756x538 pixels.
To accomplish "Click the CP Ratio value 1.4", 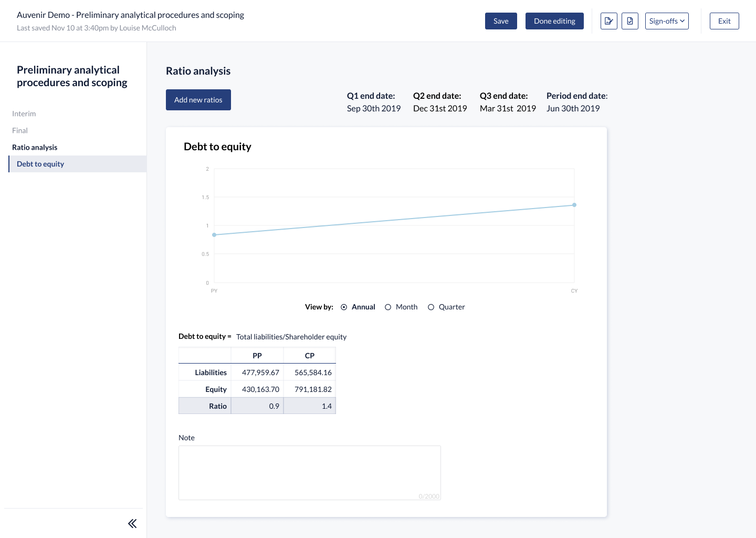I will 327,406.
